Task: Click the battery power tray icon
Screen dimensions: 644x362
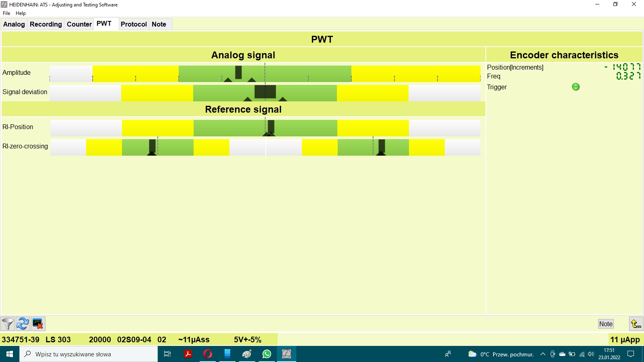Action: pos(572,354)
